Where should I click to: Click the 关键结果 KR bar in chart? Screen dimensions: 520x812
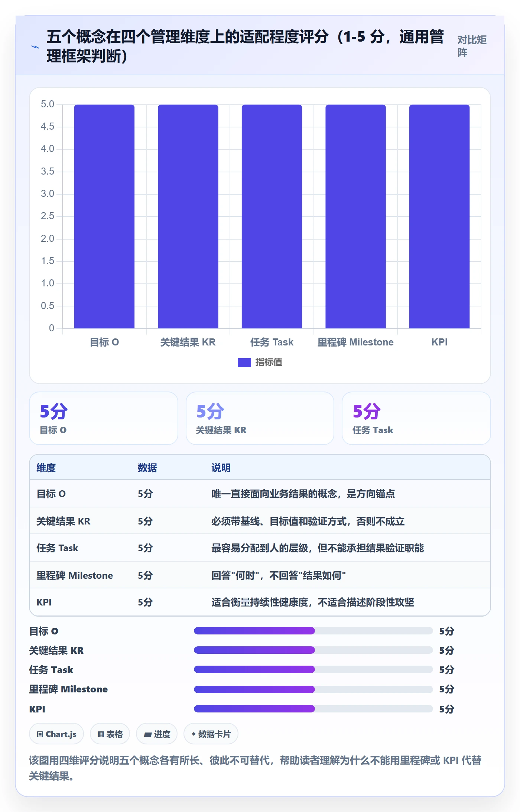tap(188, 217)
